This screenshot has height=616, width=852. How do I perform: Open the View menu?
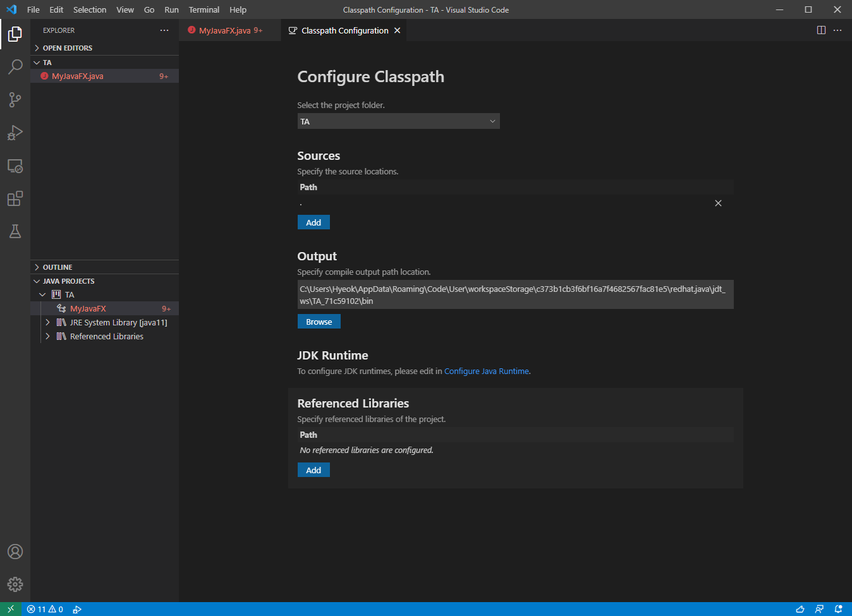coord(125,9)
